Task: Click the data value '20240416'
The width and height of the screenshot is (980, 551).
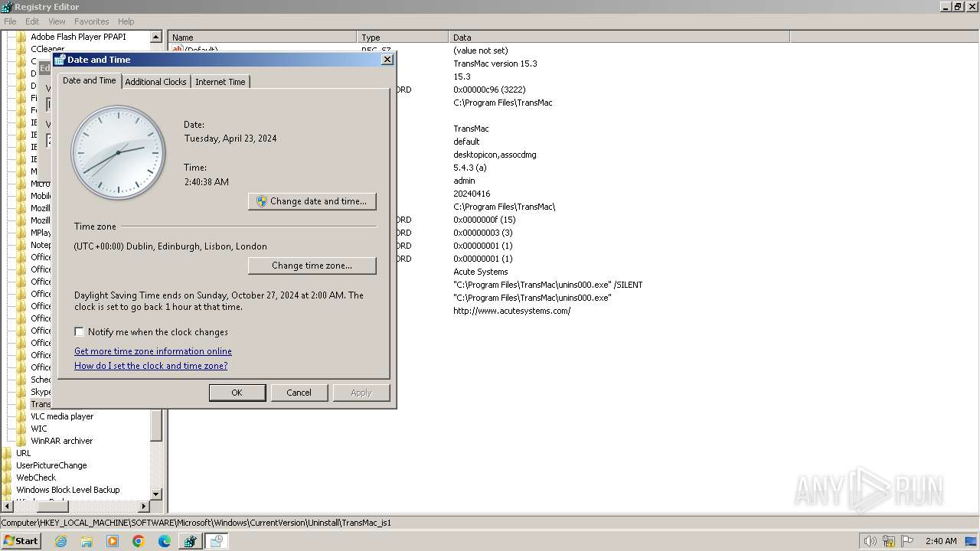Action: click(472, 194)
